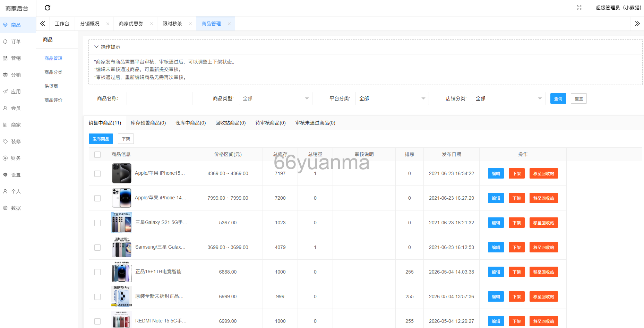Show 回收站商品(0) list tab
Image resolution: width=644 pixels, height=328 pixels.
tap(231, 123)
